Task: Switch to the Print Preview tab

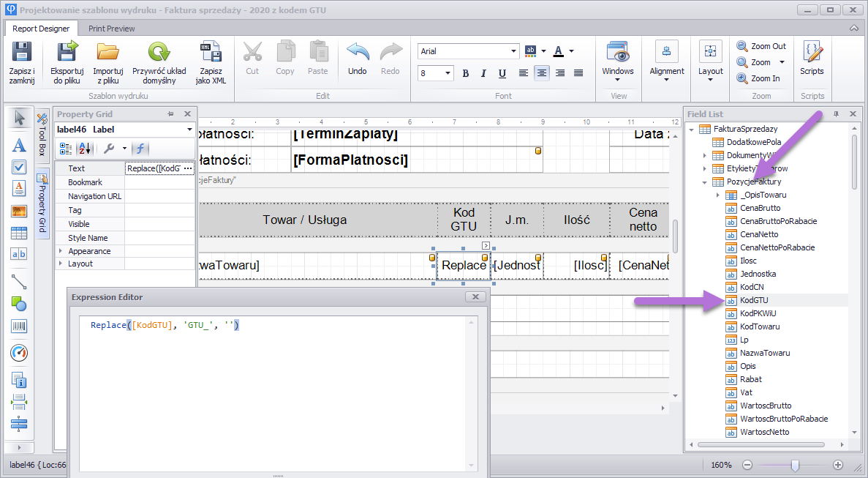Action: 112,29
